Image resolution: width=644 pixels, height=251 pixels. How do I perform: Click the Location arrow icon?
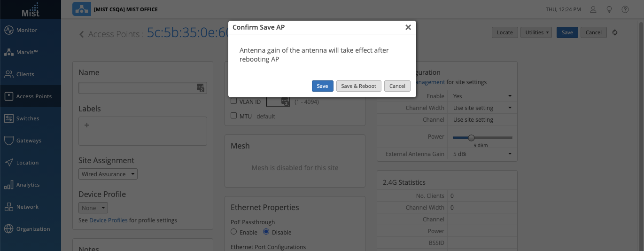[8, 163]
